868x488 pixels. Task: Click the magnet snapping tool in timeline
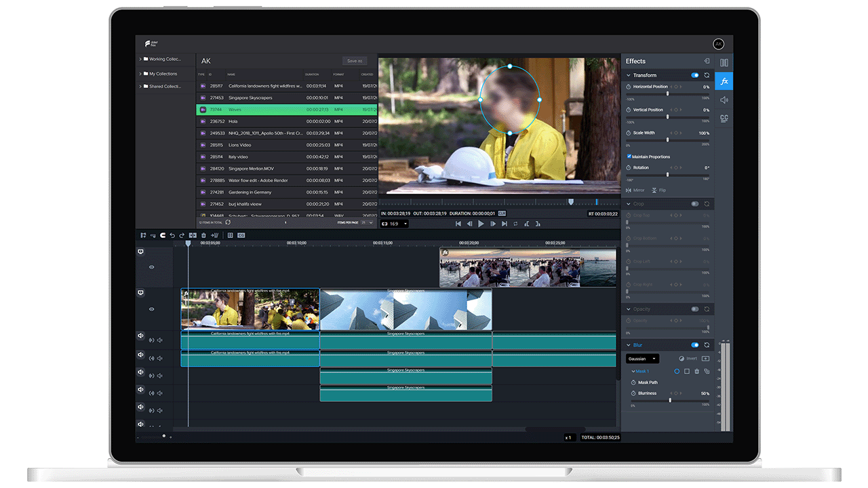click(163, 235)
